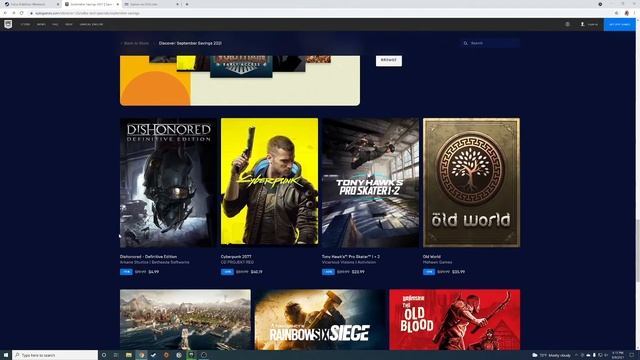Click the browser back arrow
640x360 pixels.
5,13
